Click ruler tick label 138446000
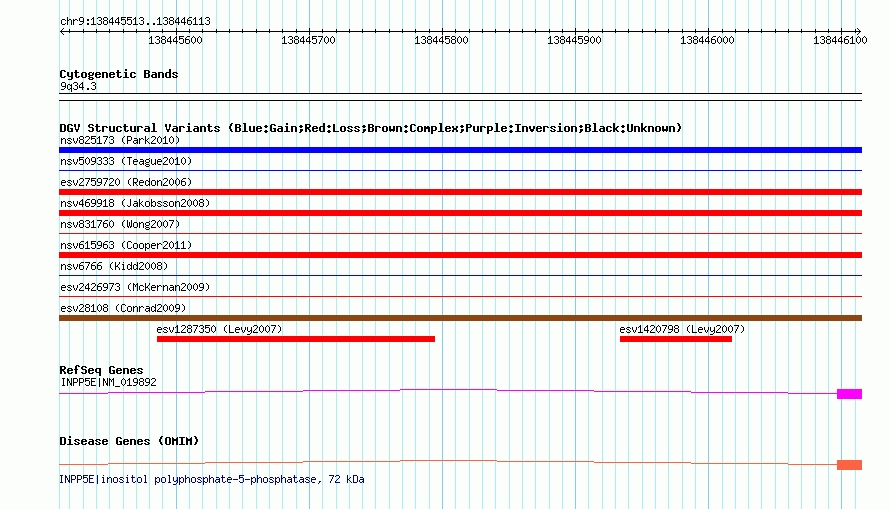Viewport: 890px width, 509px height. pos(707,40)
